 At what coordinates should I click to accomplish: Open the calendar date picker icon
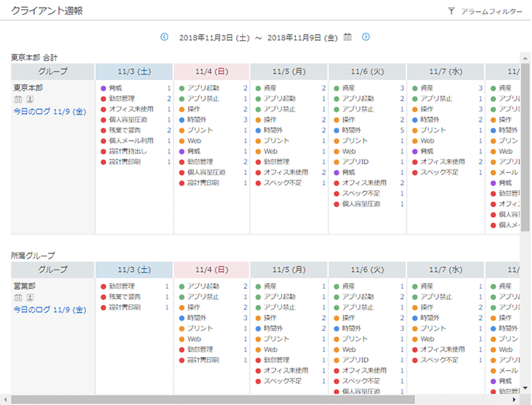pyautogui.click(x=348, y=36)
